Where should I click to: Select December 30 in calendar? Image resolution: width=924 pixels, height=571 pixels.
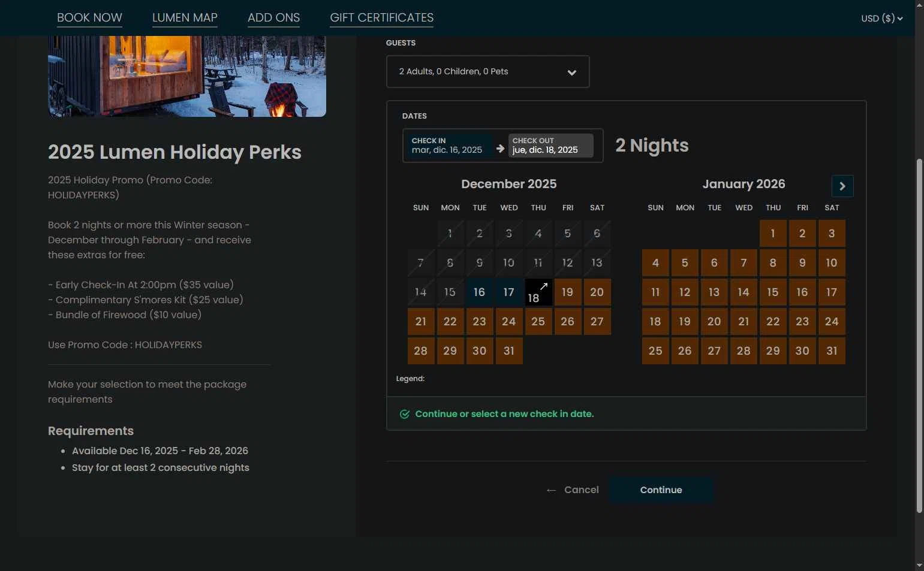pyautogui.click(x=479, y=351)
